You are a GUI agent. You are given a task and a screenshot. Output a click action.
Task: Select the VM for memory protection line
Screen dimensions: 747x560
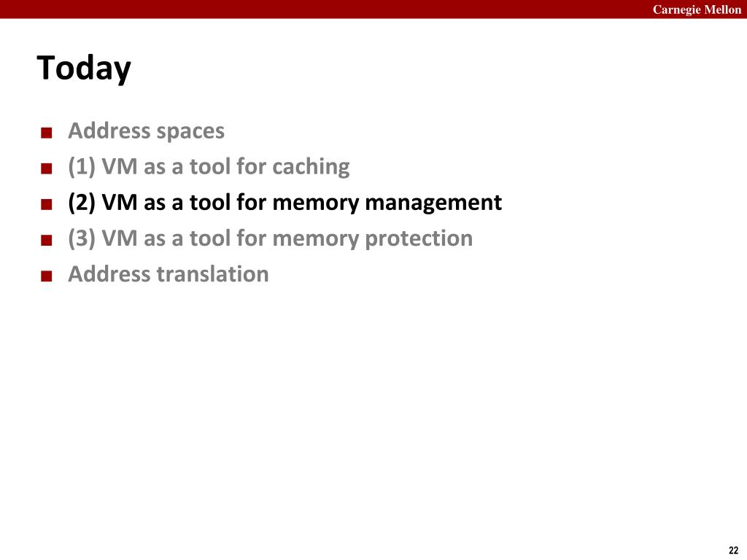(x=270, y=238)
